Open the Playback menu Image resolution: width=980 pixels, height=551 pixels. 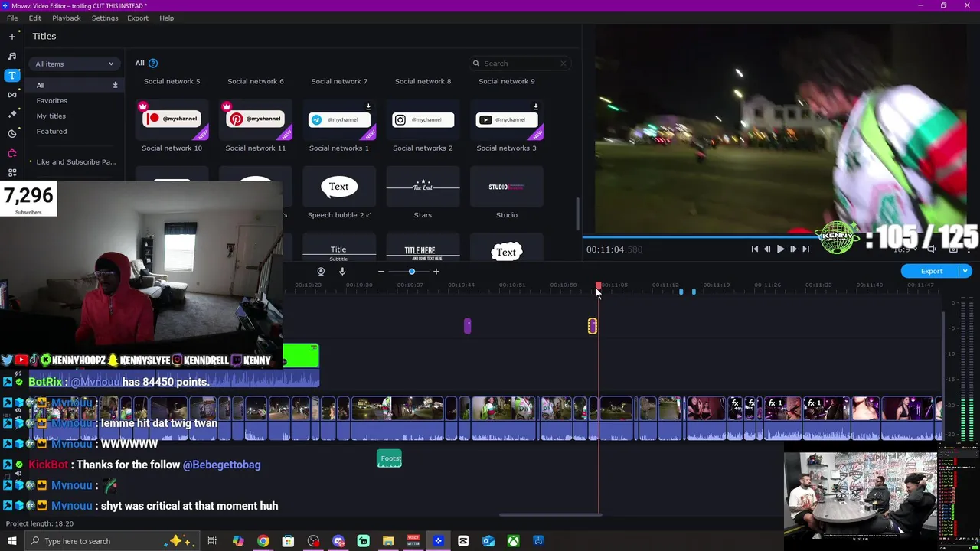[67, 18]
